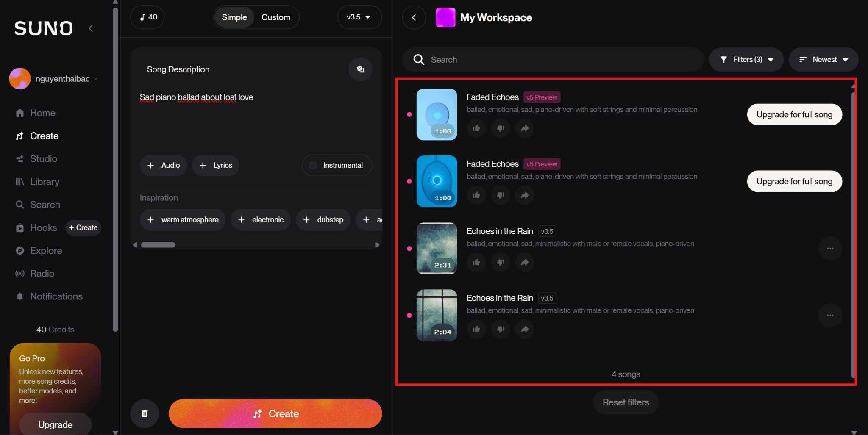Click the Reset filters button
Viewport: 868px width, 435px height.
pos(626,402)
